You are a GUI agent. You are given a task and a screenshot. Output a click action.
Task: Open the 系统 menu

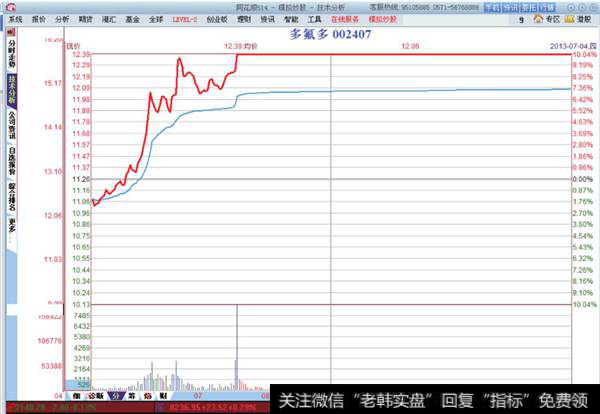(15, 18)
